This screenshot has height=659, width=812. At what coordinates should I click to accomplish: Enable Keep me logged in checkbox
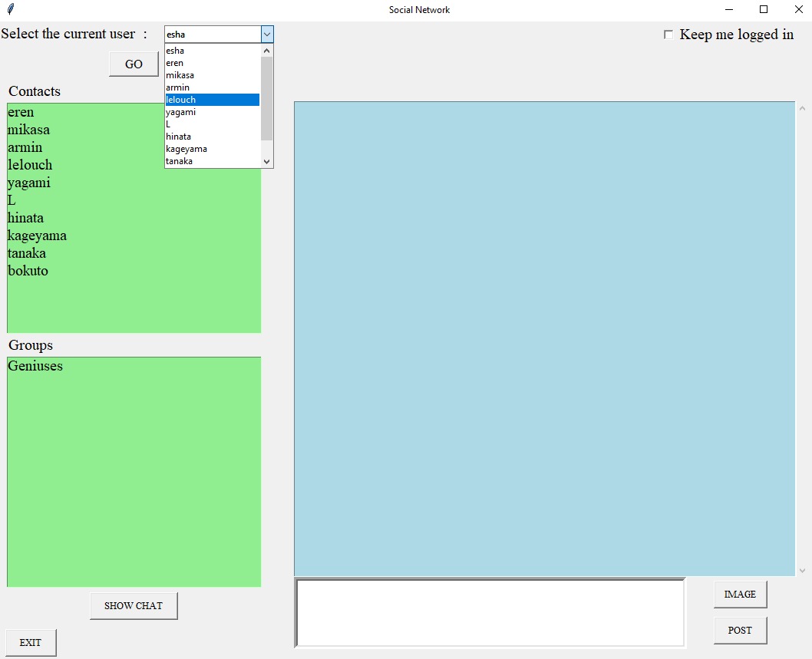(x=668, y=35)
